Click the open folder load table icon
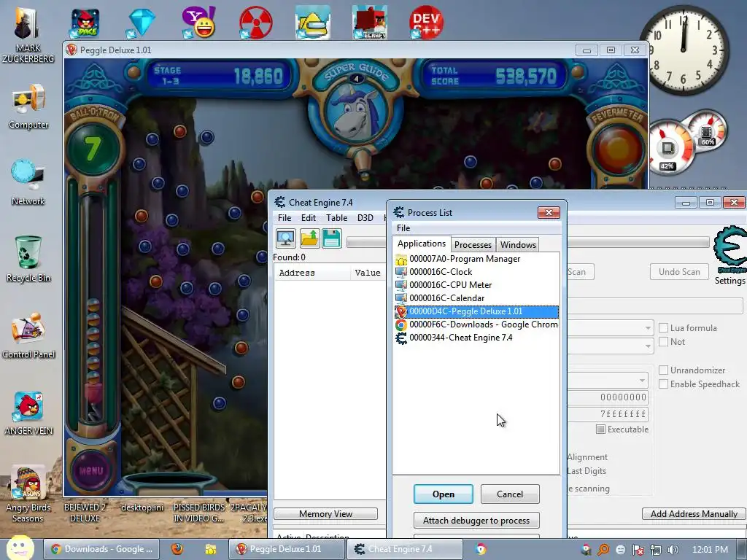 (309, 238)
